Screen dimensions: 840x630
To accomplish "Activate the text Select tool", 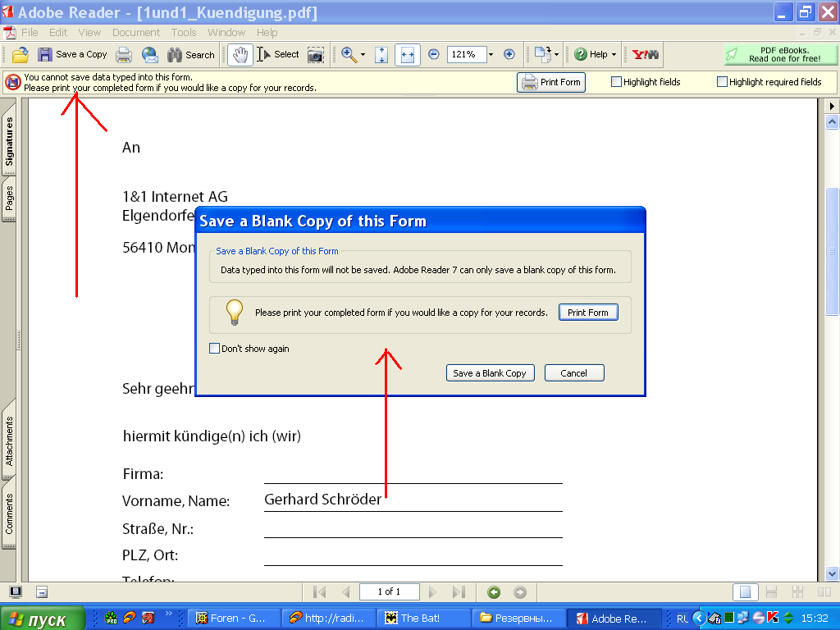I will tap(277, 55).
